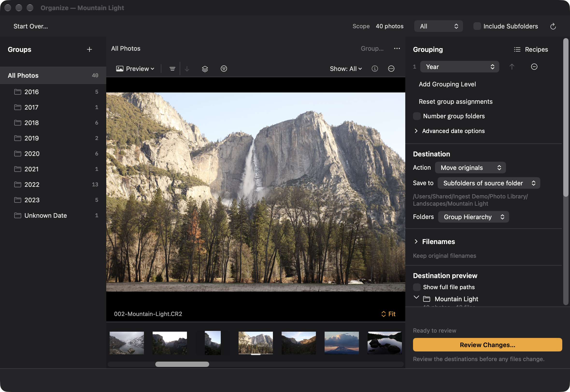This screenshot has height=392, width=570.
Task: Enable the Number group folders checkbox
Action: 417,116
